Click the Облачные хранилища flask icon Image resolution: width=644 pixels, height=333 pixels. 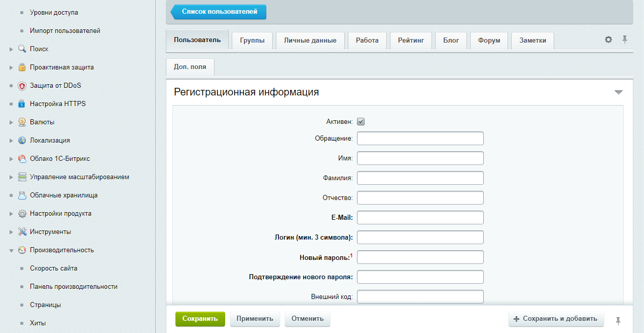[x=22, y=195]
